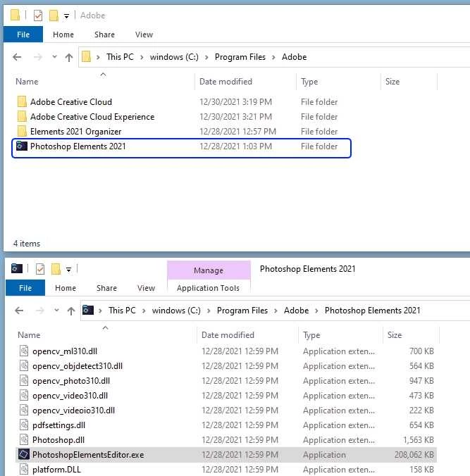Select PhotoshopElementsEditor.exe application
The width and height of the screenshot is (470, 476).
pyautogui.click(x=225, y=455)
